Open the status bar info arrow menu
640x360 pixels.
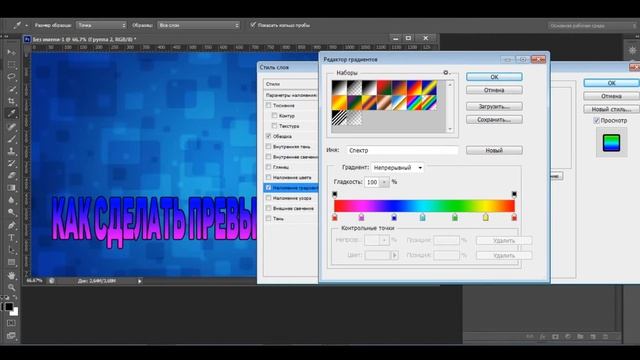click(140, 281)
